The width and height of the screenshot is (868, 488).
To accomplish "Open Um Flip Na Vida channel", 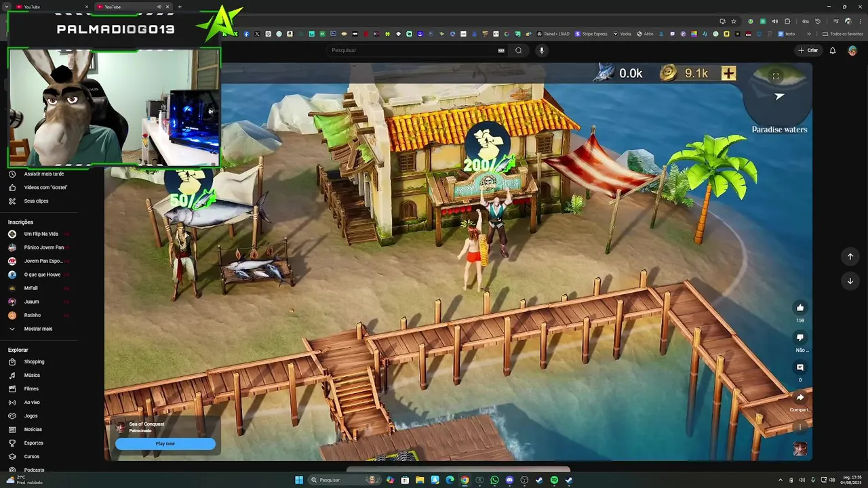I will pos(41,234).
